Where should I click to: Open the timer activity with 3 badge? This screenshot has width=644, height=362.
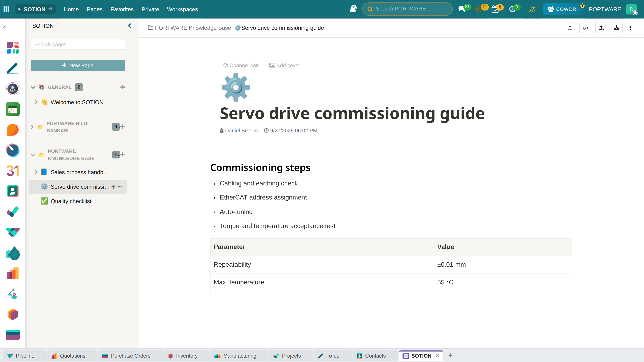click(512, 9)
